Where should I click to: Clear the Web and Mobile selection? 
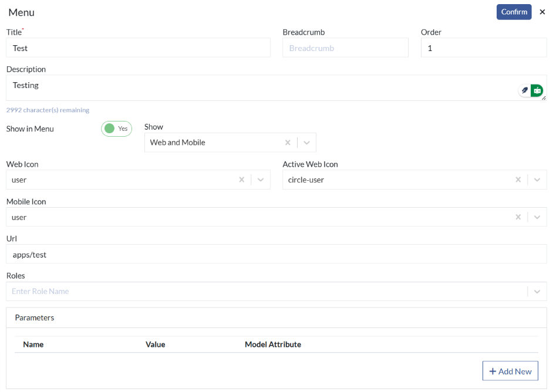coord(288,143)
